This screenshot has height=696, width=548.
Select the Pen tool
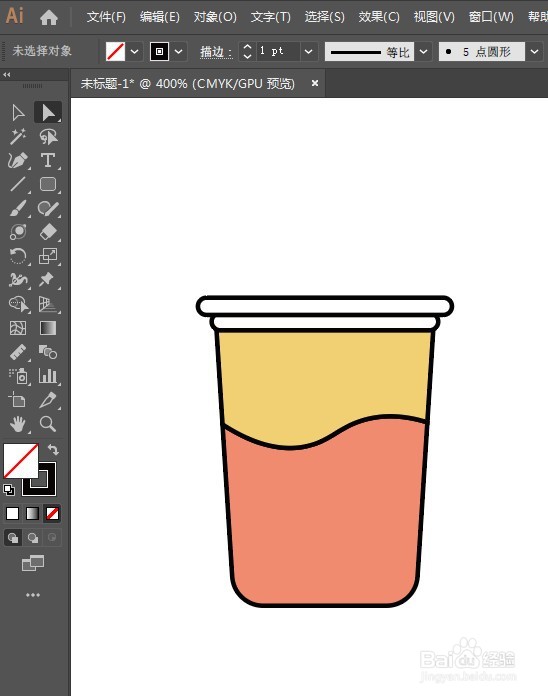coord(18,160)
